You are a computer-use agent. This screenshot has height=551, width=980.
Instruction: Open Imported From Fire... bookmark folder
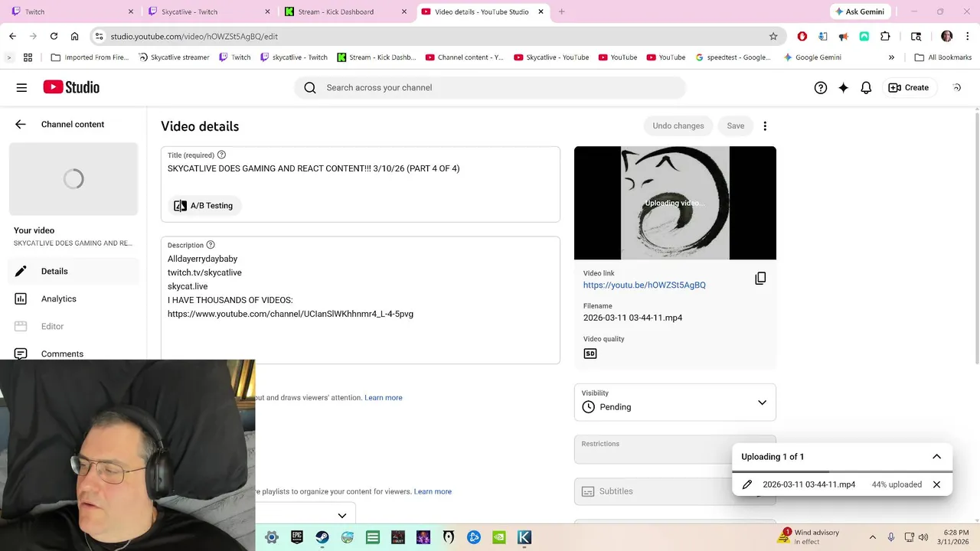(x=89, y=57)
